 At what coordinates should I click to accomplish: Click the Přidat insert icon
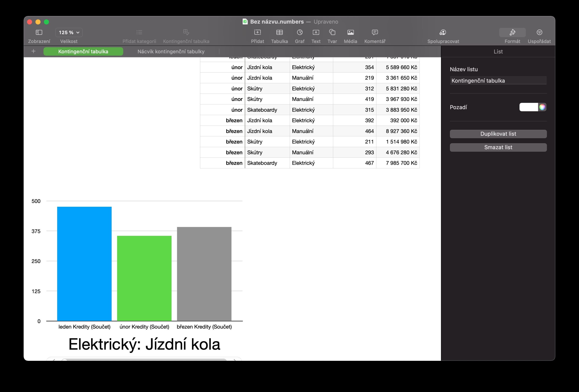coord(257,32)
